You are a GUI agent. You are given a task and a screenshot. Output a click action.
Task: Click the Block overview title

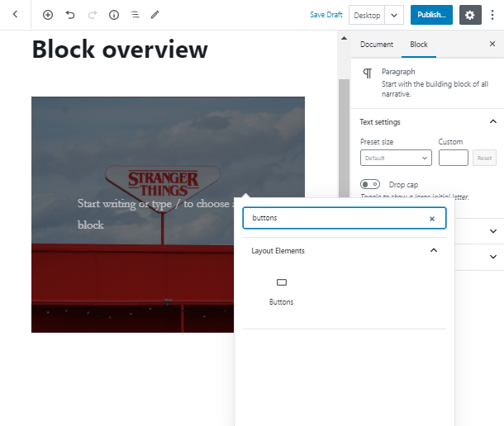coord(120,50)
